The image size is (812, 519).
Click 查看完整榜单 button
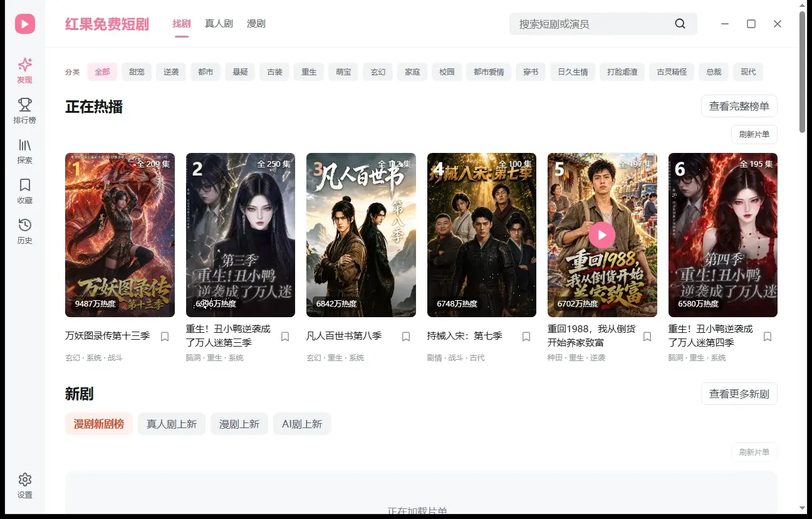pyautogui.click(x=739, y=107)
